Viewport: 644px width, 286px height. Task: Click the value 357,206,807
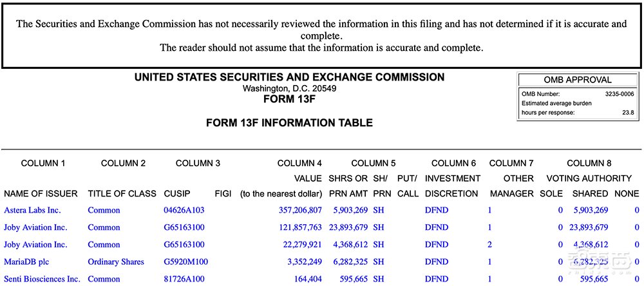pyautogui.click(x=297, y=210)
